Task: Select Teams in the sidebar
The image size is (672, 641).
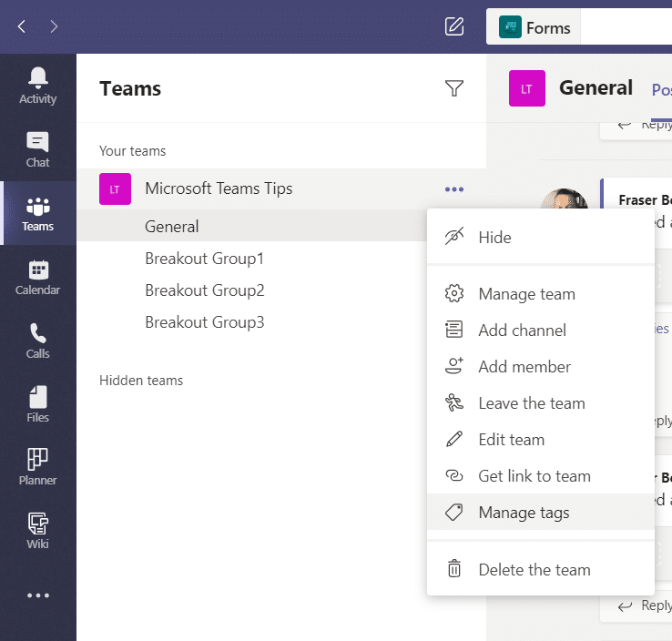Action: (x=37, y=213)
